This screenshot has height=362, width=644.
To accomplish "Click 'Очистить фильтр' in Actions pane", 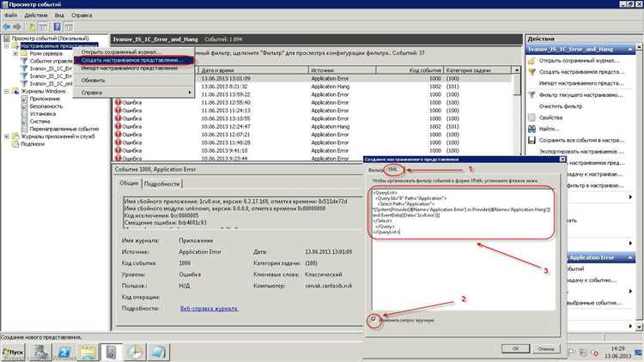I will point(560,106).
